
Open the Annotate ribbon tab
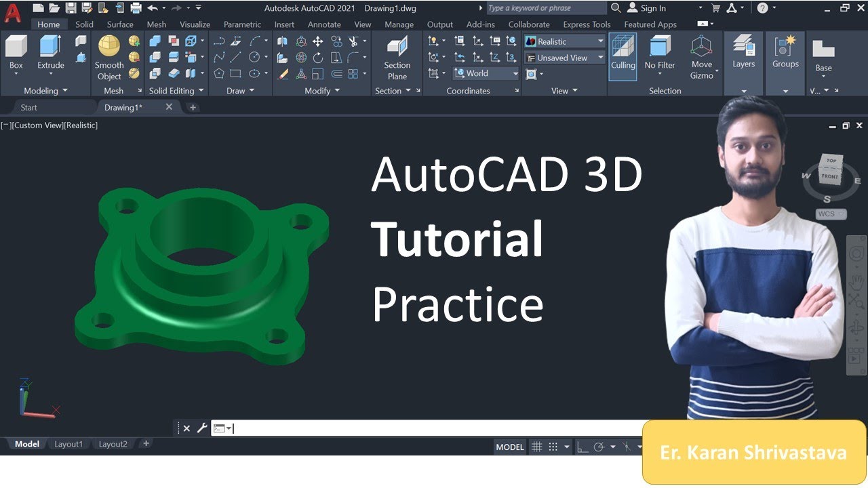(324, 24)
